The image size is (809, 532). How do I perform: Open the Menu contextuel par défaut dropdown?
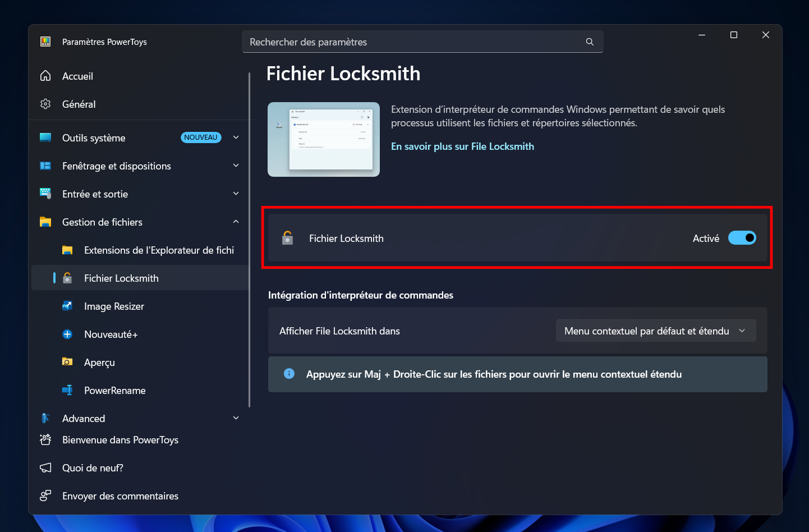(x=656, y=331)
